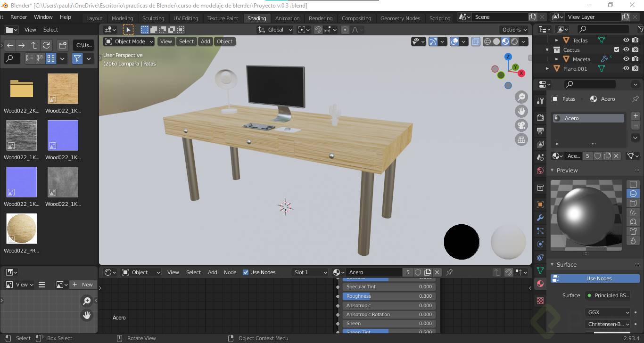The width and height of the screenshot is (644, 343).
Task: Enable solid viewport shading
Action: tap(496, 41)
